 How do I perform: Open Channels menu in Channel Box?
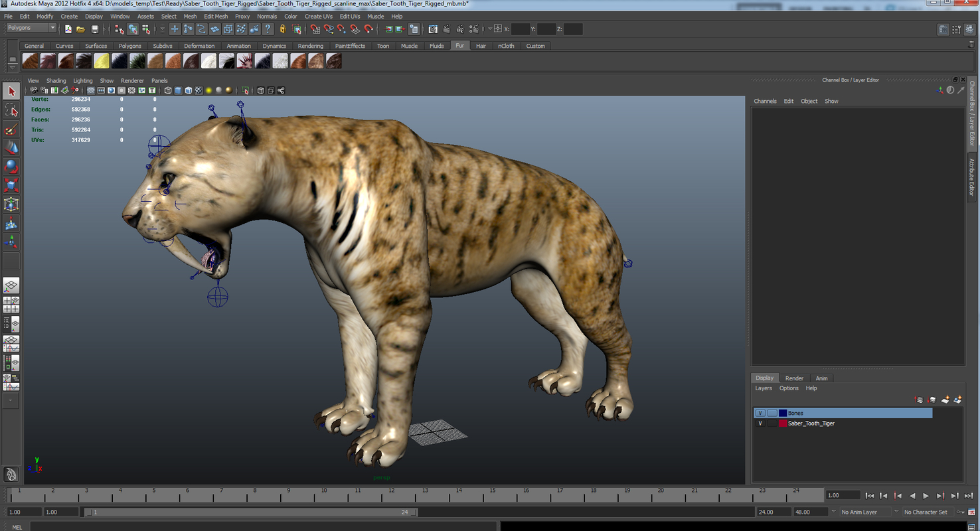pyautogui.click(x=765, y=102)
